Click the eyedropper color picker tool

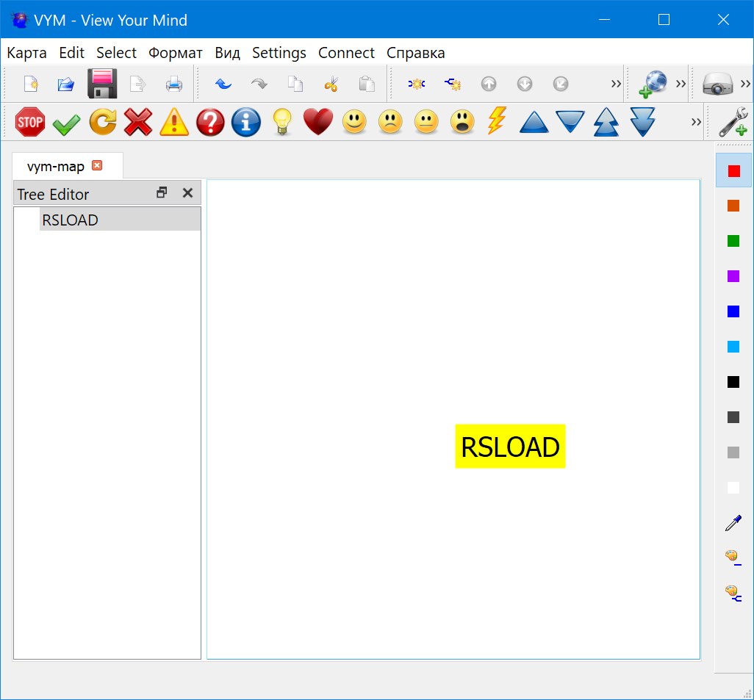click(733, 523)
